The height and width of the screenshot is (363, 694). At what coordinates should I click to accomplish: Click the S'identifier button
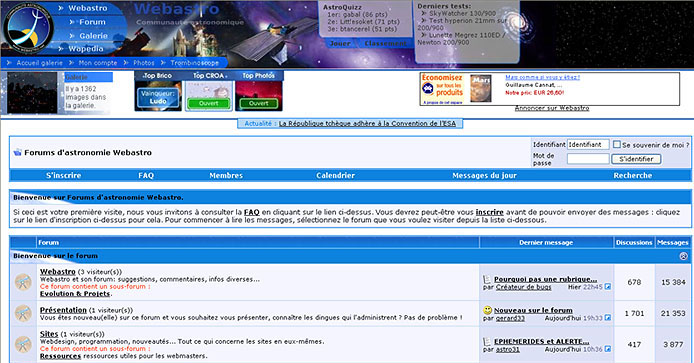(636, 159)
